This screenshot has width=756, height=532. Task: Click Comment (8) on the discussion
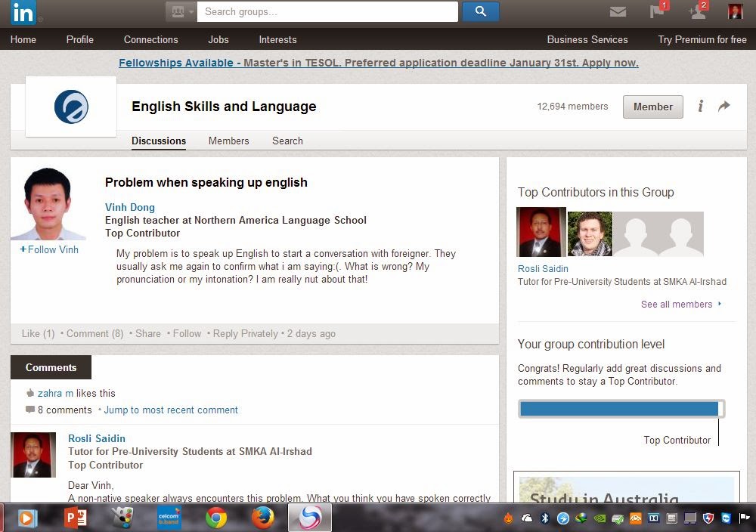coord(95,333)
